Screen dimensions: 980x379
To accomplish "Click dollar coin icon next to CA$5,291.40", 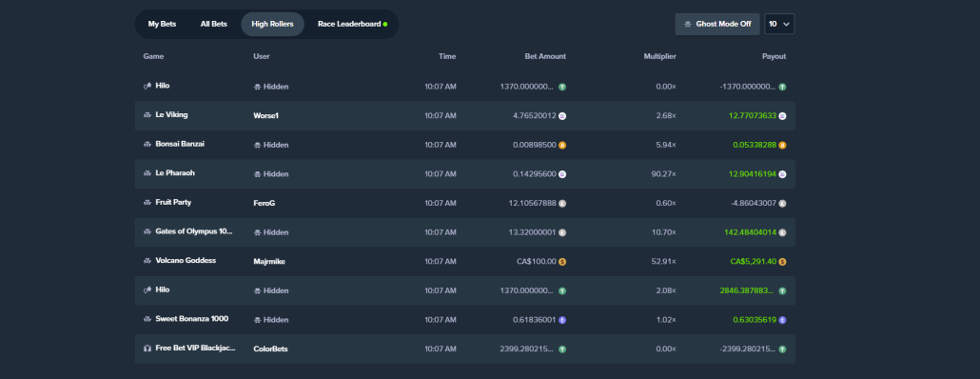I will pos(782,262).
